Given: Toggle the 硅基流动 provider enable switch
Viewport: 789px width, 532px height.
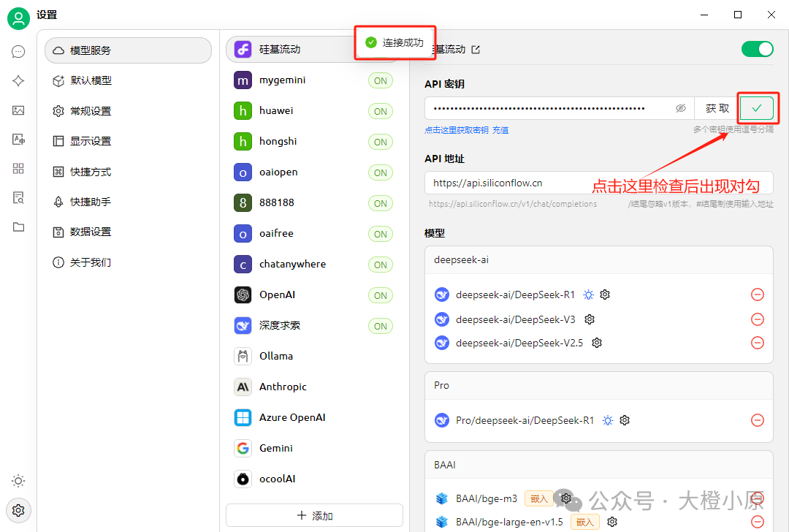Looking at the screenshot, I should 758,49.
